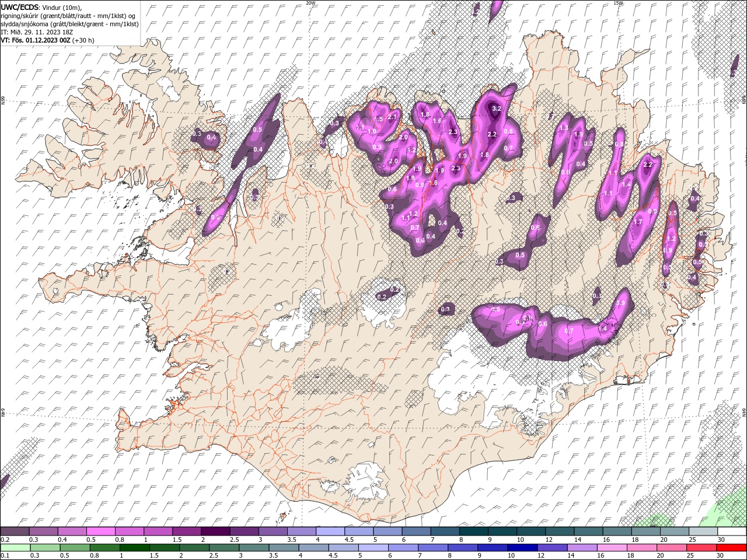This screenshot has height=560, width=747.
Task: Click the 15W longitude label
Action: point(618,3)
